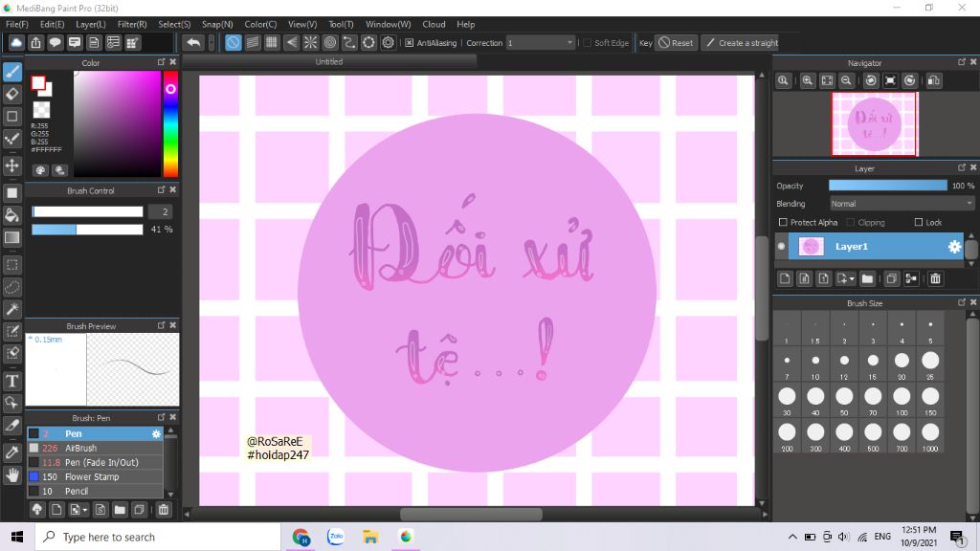Viewport: 980px width, 551px height.
Task: Open the File menu
Action: coord(17,24)
